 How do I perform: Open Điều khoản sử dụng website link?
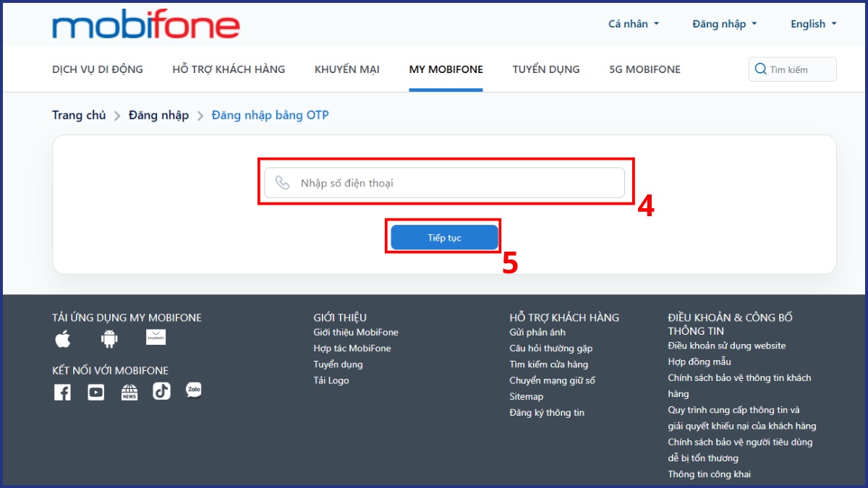click(x=727, y=346)
